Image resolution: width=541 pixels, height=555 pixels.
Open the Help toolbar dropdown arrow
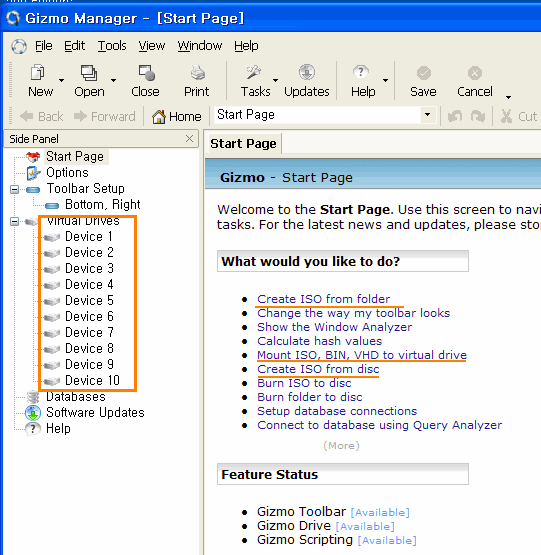pos(385,80)
